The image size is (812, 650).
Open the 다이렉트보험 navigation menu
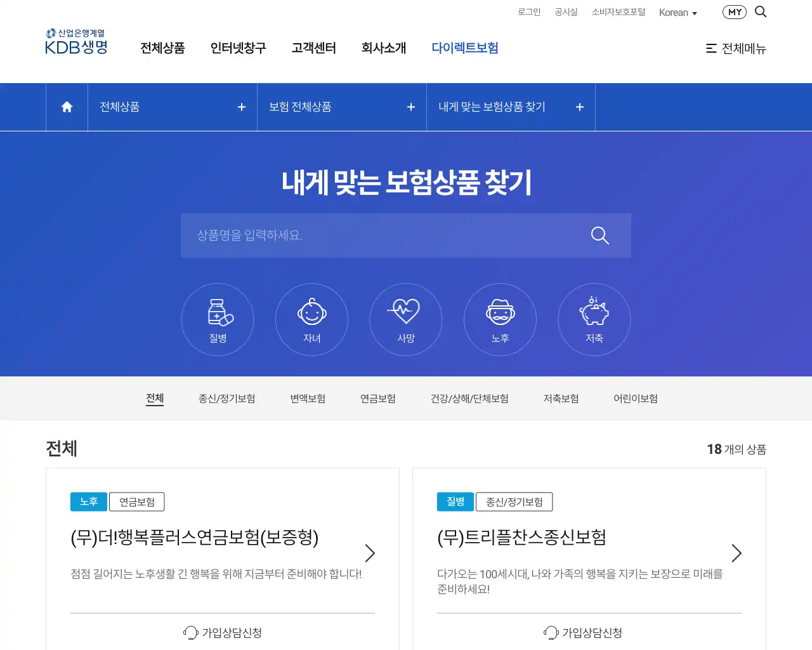[x=465, y=48]
